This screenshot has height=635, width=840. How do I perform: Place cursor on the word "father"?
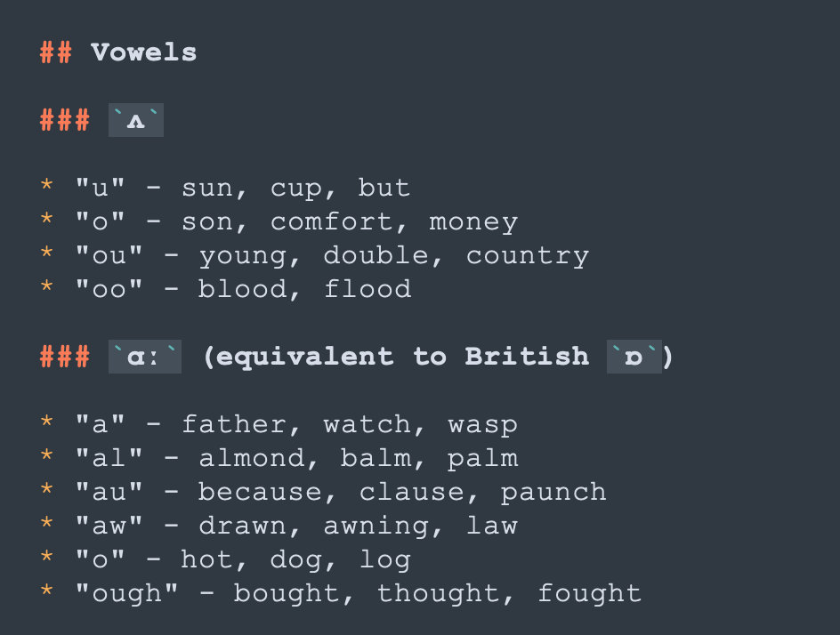coord(233,425)
